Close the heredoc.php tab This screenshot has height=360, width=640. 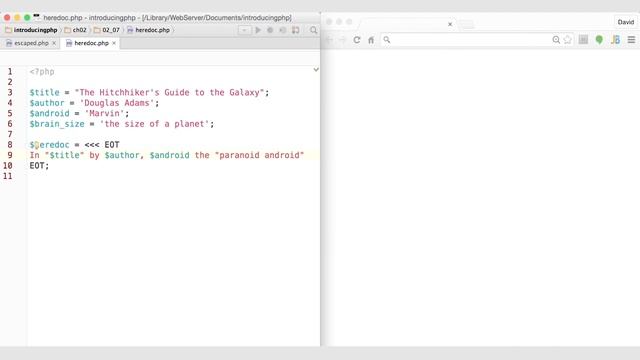pos(114,43)
